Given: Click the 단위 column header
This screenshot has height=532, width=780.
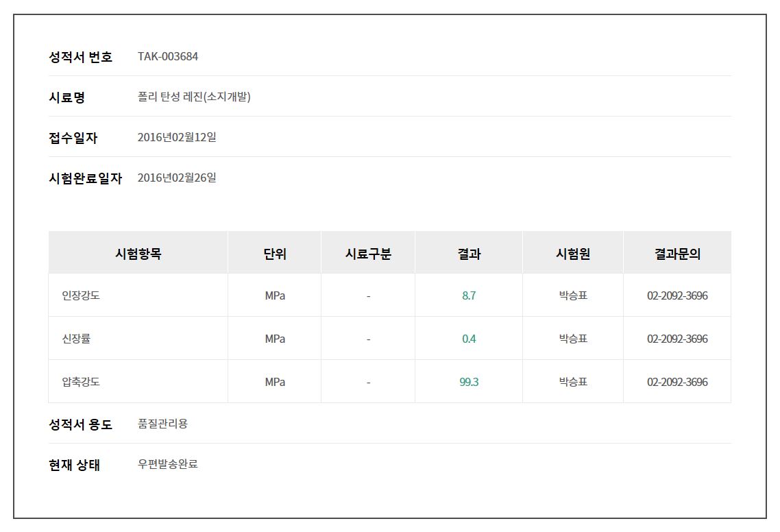Looking at the screenshot, I should pyautogui.click(x=275, y=254).
